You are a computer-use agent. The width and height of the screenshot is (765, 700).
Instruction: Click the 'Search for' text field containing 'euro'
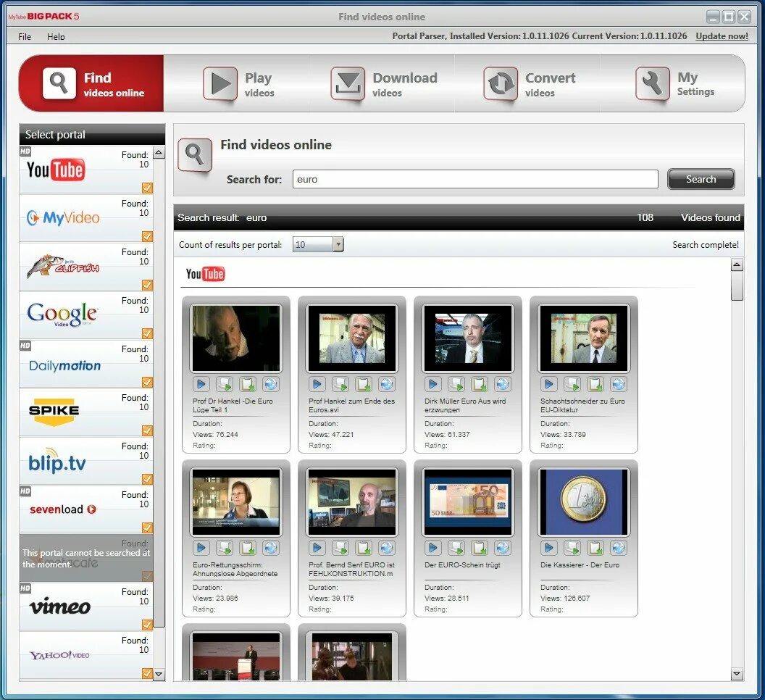coord(475,179)
